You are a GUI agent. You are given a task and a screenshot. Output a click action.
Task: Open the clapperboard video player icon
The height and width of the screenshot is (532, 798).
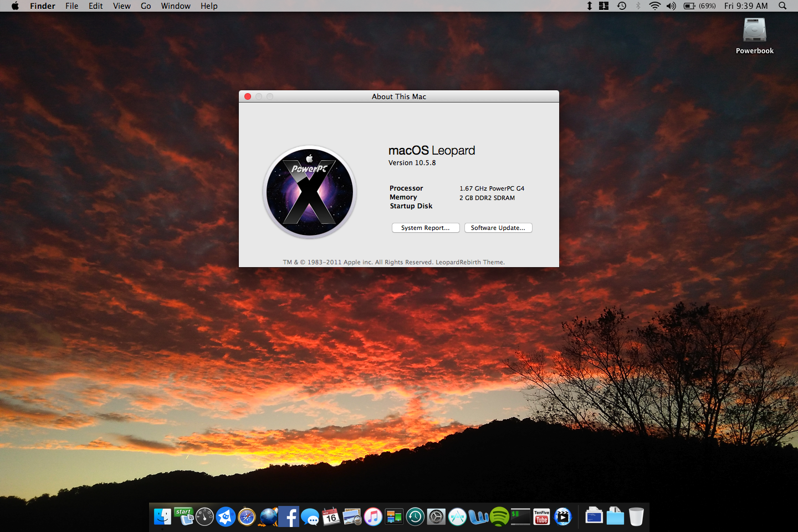click(x=562, y=516)
